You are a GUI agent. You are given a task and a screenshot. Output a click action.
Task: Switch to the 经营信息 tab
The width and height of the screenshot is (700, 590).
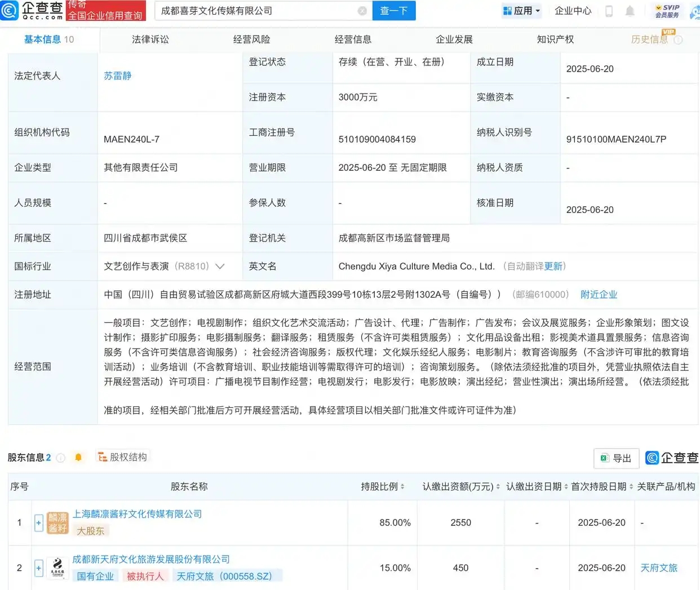click(353, 39)
